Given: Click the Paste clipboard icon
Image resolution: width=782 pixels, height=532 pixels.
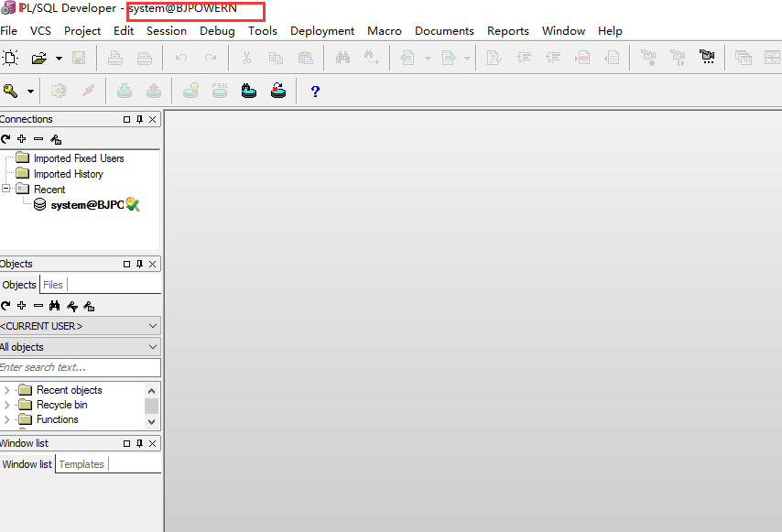Looking at the screenshot, I should (x=305, y=58).
